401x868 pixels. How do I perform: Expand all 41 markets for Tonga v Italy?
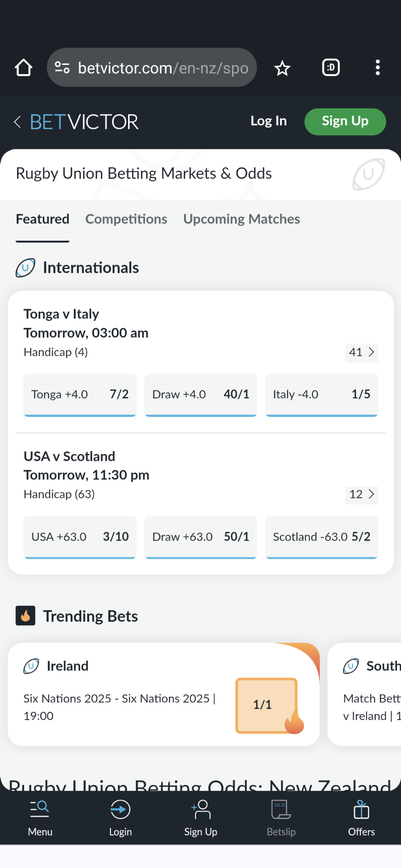click(362, 352)
